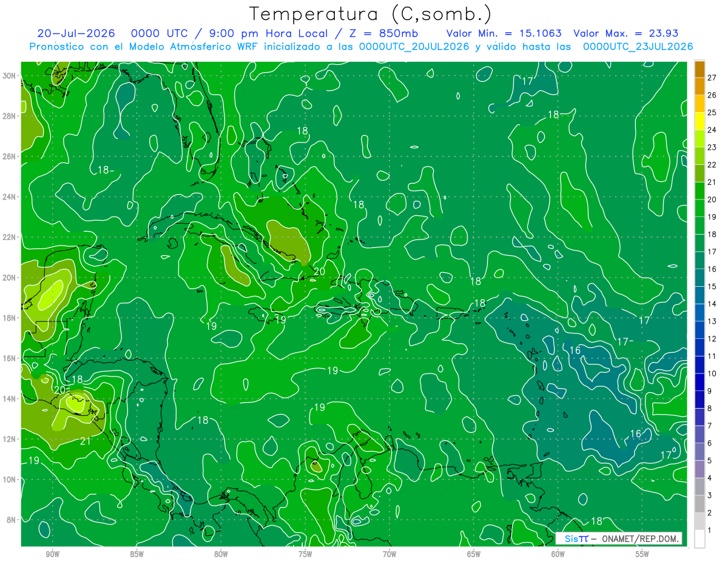
Task: Click the 22N latitude axis label
Action: (x=9, y=237)
